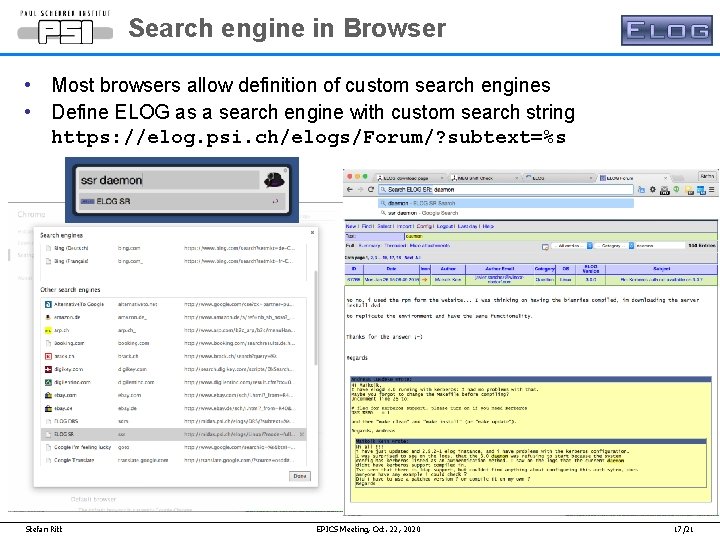
Task: Click the orange arrow icon in ELOG entry row
Action: pyautogui.click(x=425, y=279)
